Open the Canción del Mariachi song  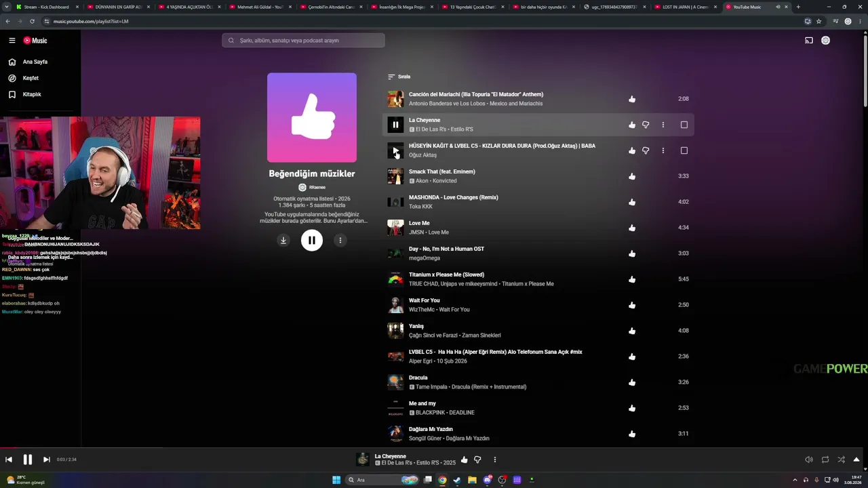pyautogui.click(x=476, y=94)
